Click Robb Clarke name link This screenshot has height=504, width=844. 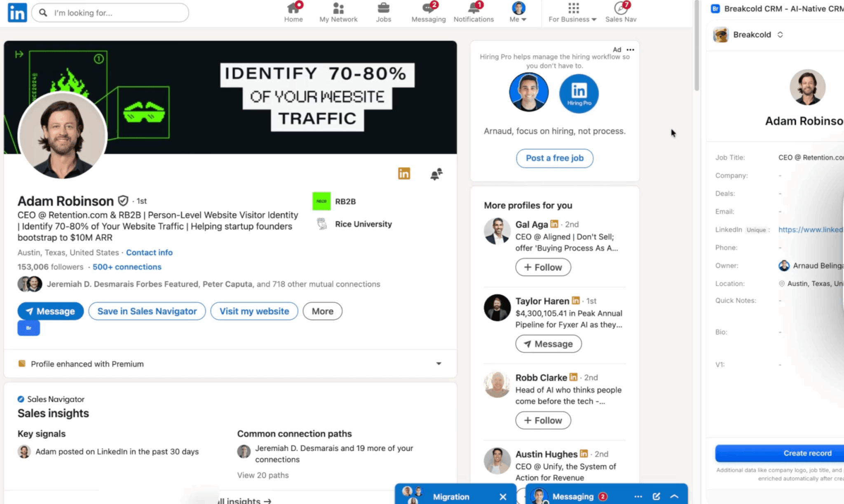541,377
